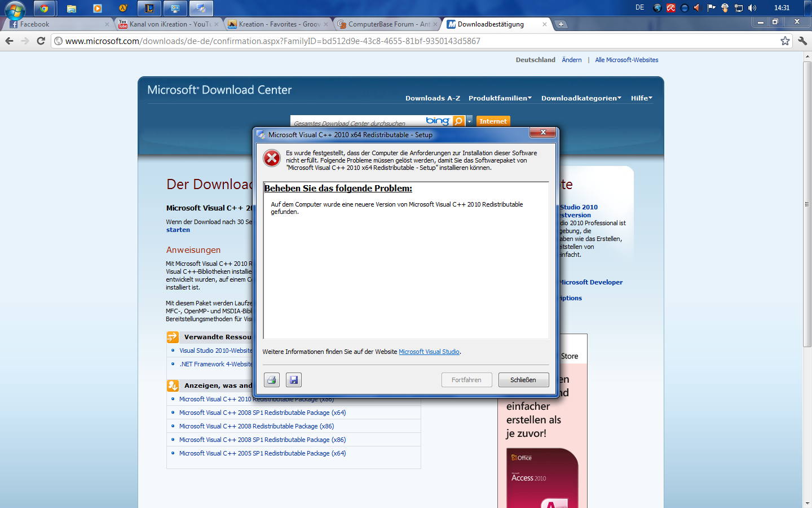Click the browser address bar URL
Viewport: 812px width, 508px height.
click(273, 41)
